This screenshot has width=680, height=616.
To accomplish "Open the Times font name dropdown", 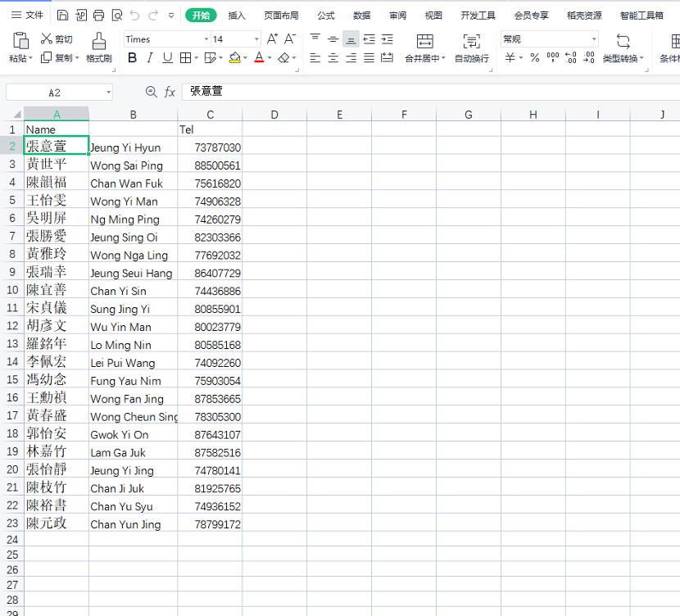I will coord(206,39).
